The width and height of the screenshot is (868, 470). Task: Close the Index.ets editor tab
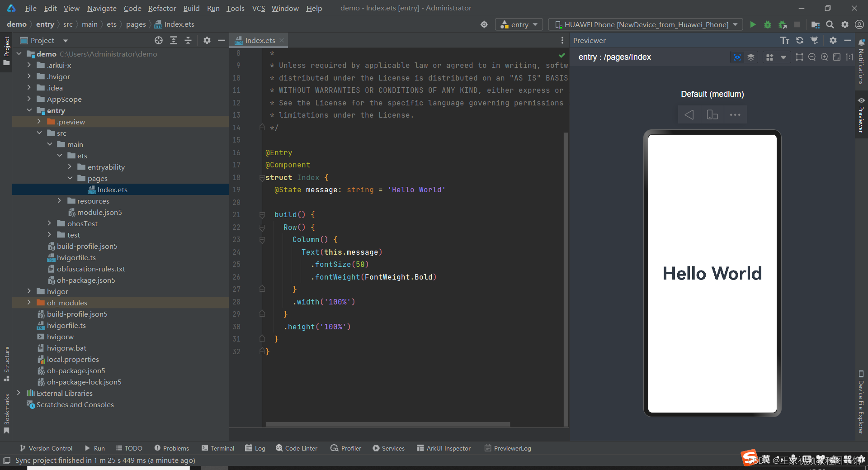pyautogui.click(x=282, y=40)
